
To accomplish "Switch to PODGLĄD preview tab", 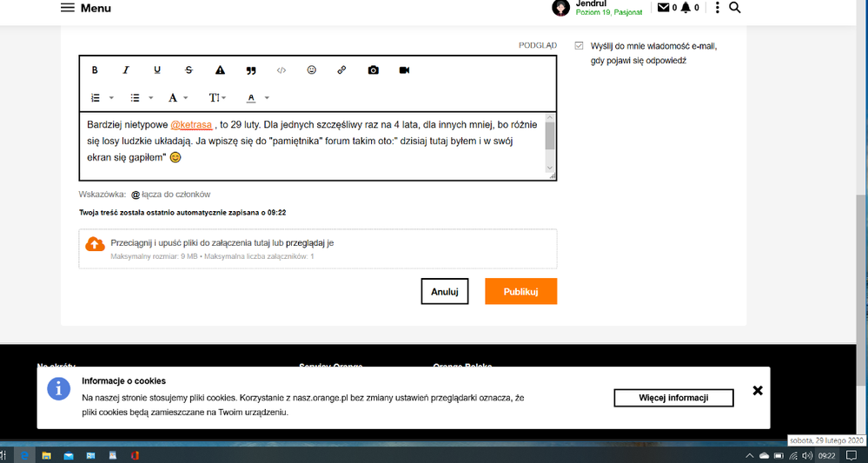I will [x=538, y=45].
